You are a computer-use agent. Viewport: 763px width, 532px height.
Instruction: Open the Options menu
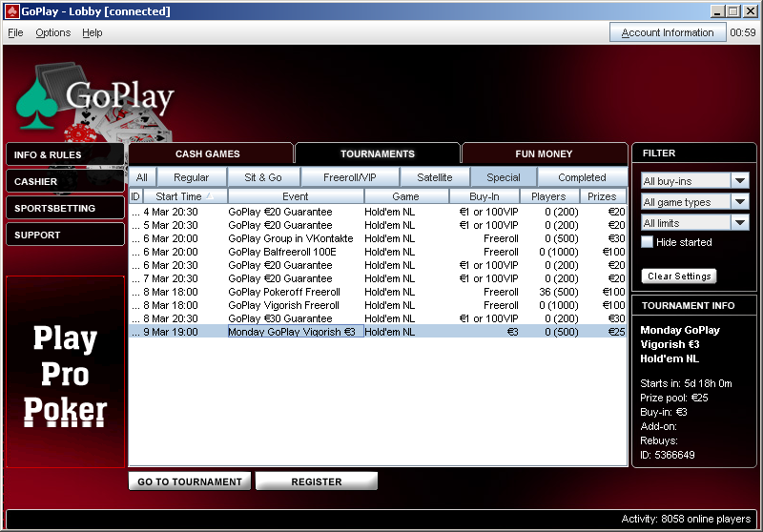52,32
